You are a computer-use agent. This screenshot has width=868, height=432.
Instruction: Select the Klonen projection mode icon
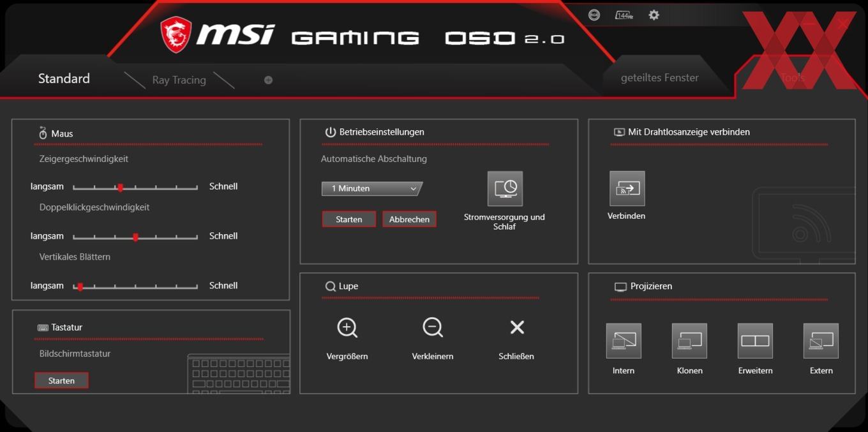(689, 341)
